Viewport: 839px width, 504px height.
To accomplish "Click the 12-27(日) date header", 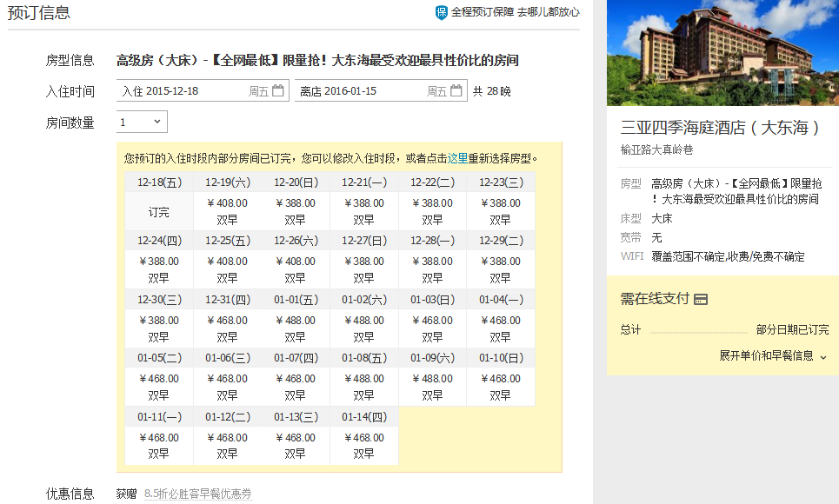I will tap(364, 241).
